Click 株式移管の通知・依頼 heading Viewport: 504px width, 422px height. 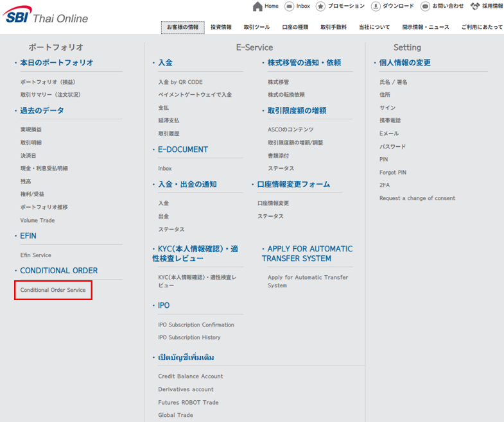[304, 63]
